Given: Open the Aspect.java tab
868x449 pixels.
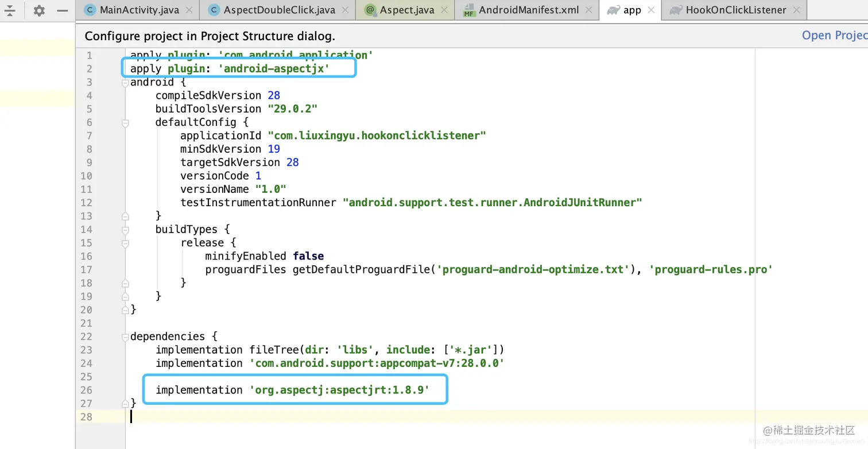Looking at the screenshot, I should pos(406,10).
